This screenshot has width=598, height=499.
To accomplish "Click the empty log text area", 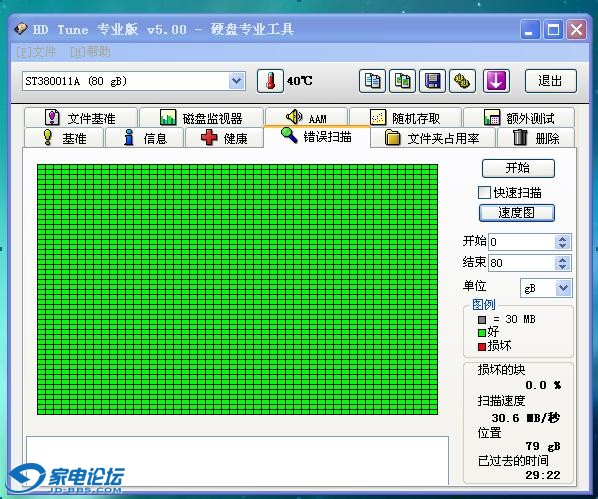I will [237, 461].
